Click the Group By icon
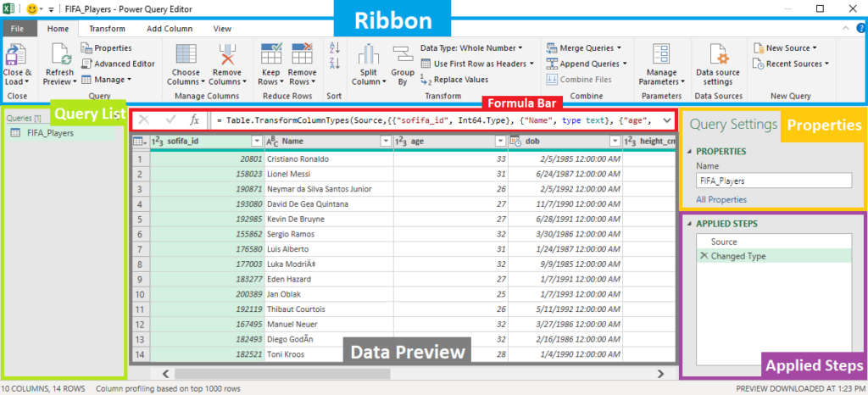 pos(403,58)
